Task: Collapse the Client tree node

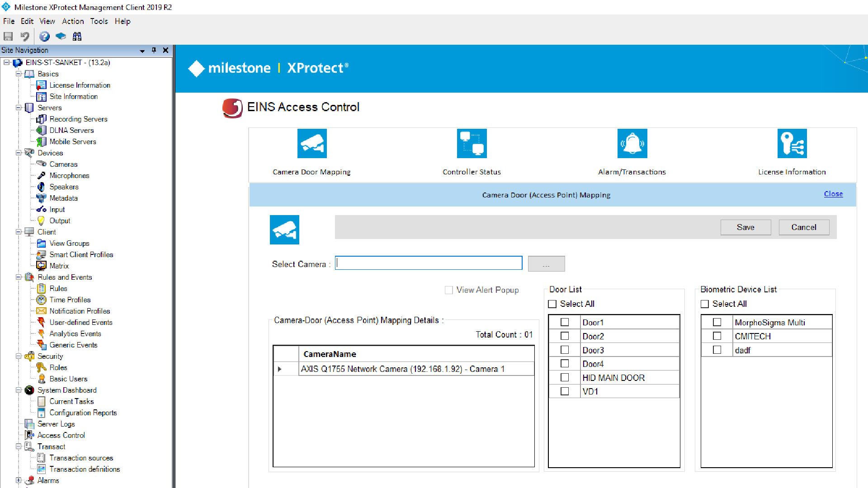Action: point(19,232)
